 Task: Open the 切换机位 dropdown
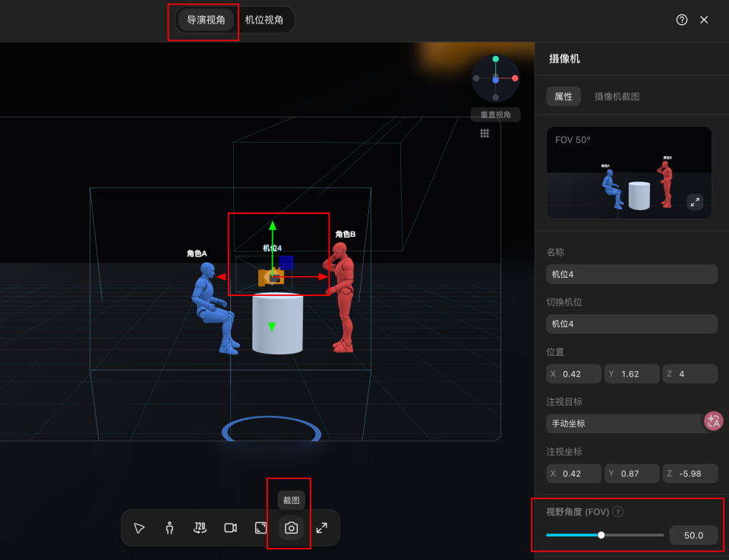pyautogui.click(x=631, y=324)
